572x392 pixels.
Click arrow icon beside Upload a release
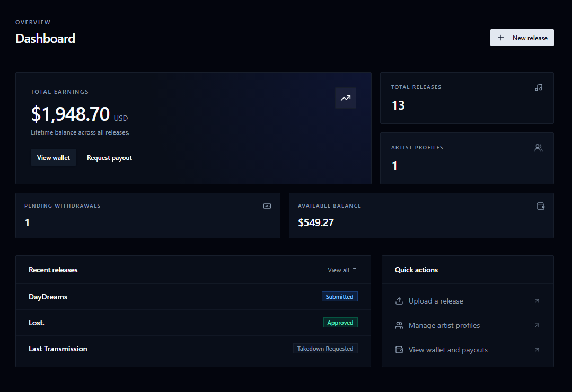(537, 301)
